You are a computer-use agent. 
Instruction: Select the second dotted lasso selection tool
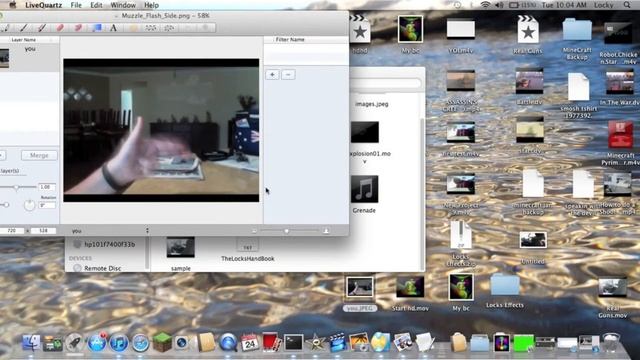tap(169, 28)
